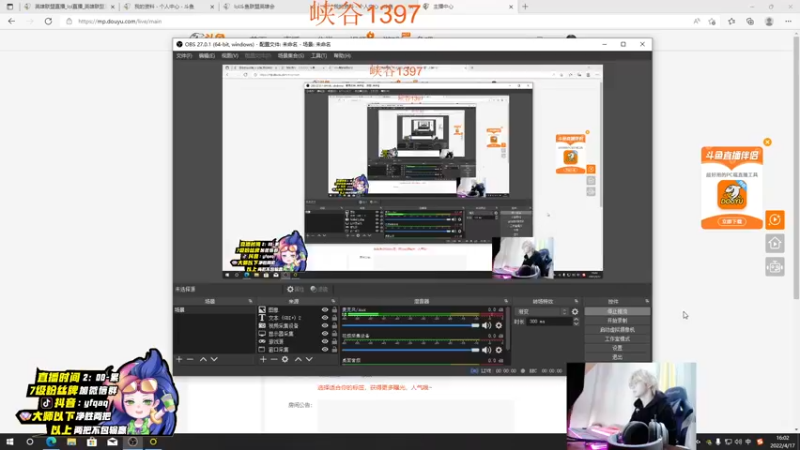Pop out the Audio Mixer dock header icon
This screenshot has height=450, width=800.
coord(506,302)
